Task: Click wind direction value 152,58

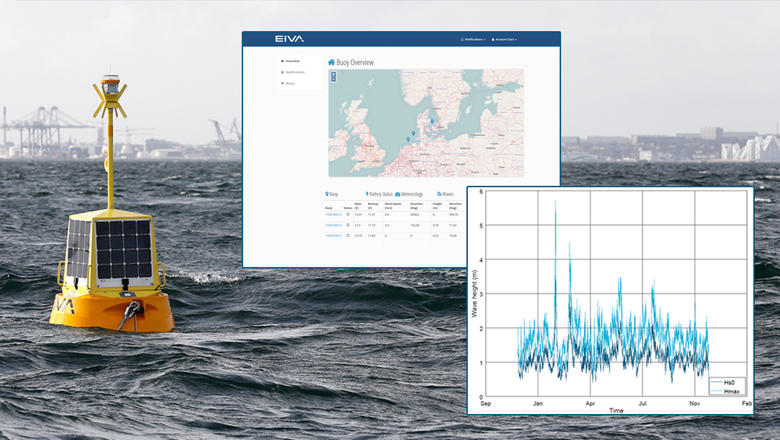Action: 414,225
